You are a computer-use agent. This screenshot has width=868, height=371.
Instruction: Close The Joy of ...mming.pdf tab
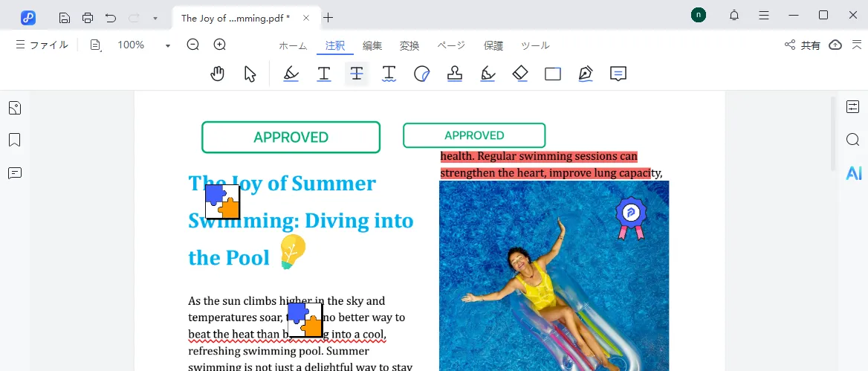(x=306, y=18)
